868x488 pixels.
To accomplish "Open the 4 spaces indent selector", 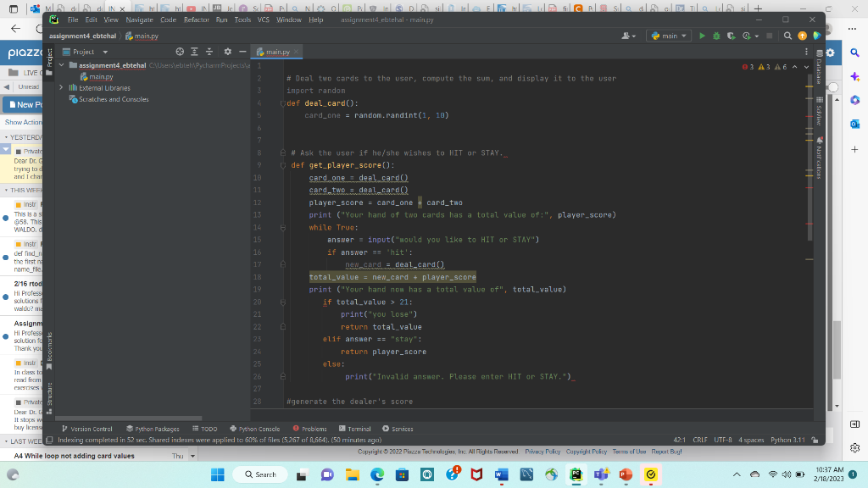I will 751,440.
